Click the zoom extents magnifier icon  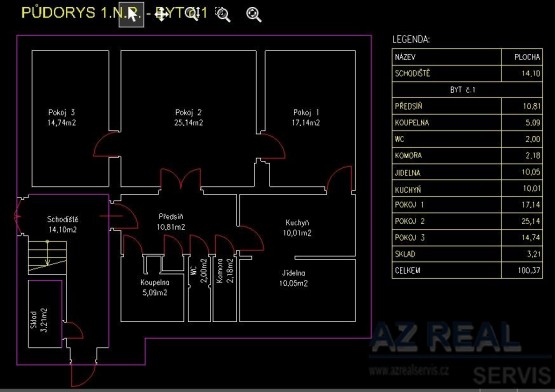point(254,15)
